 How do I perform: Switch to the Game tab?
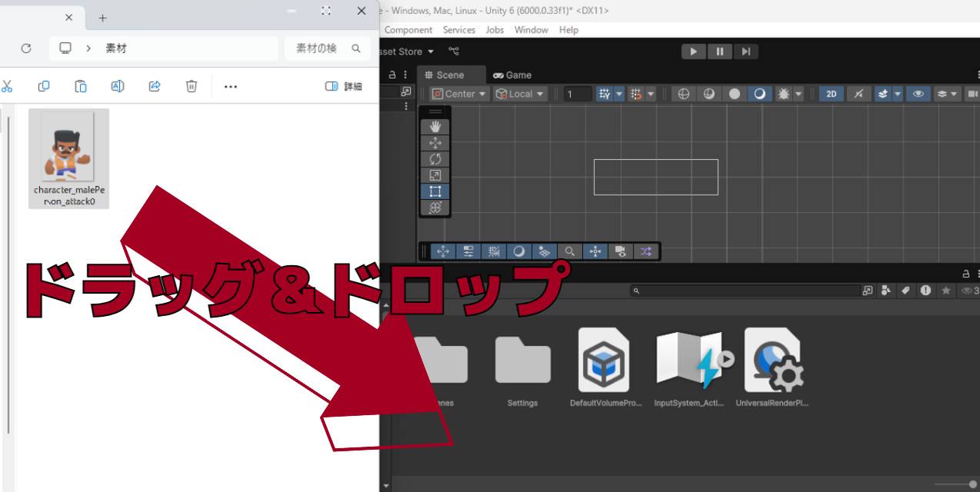point(511,75)
